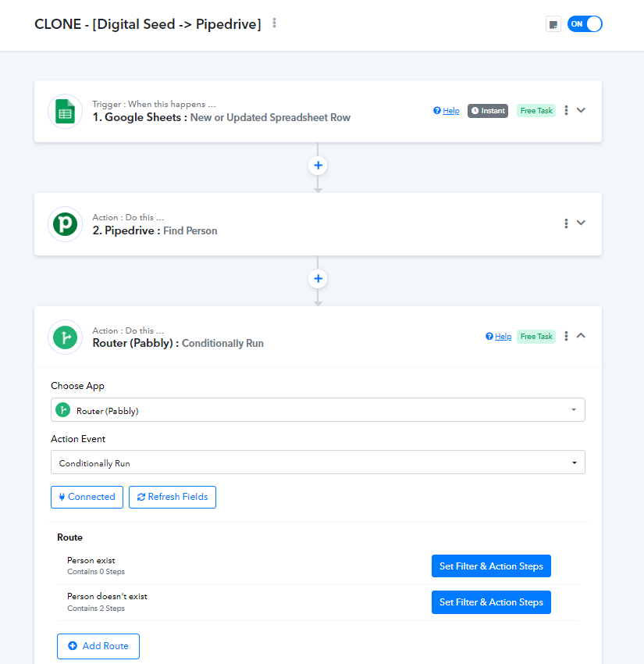Click the Google Sheets step title text
Image resolution: width=644 pixels, height=664 pixels.
tap(221, 117)
